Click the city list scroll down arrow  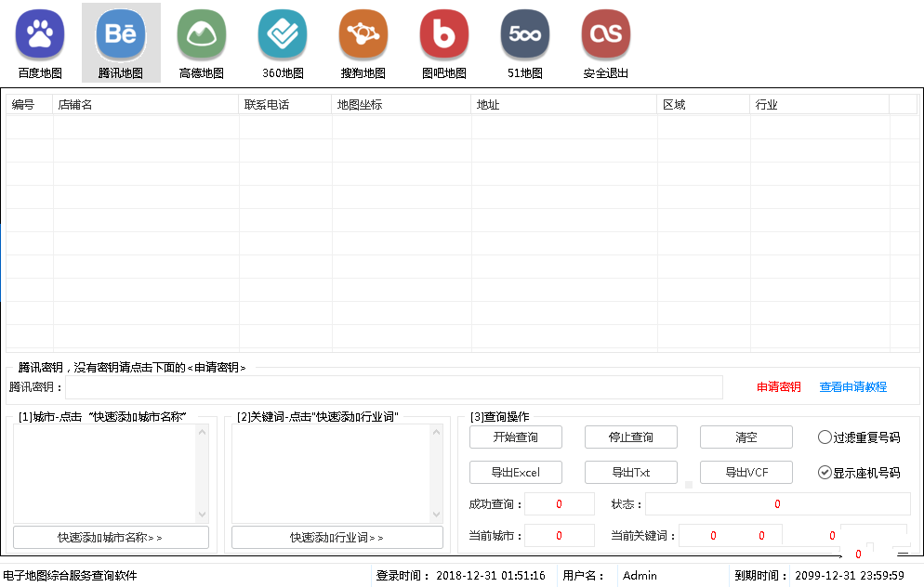click(x=202, y=515)
